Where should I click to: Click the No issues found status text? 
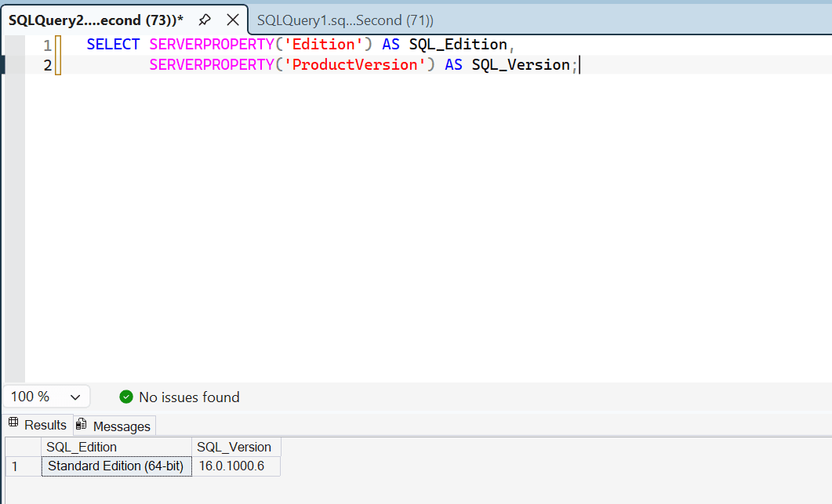[x=189, y=397]
